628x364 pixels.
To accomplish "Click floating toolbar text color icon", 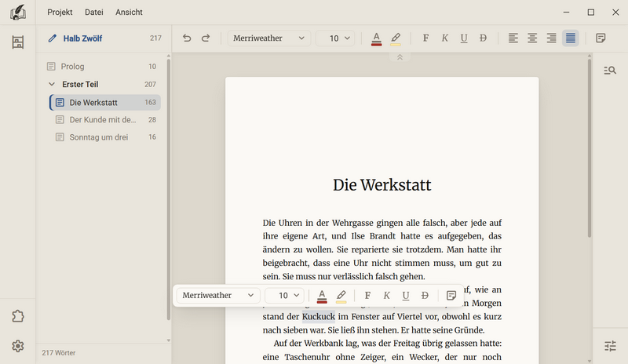I will (x=322, y=296).
